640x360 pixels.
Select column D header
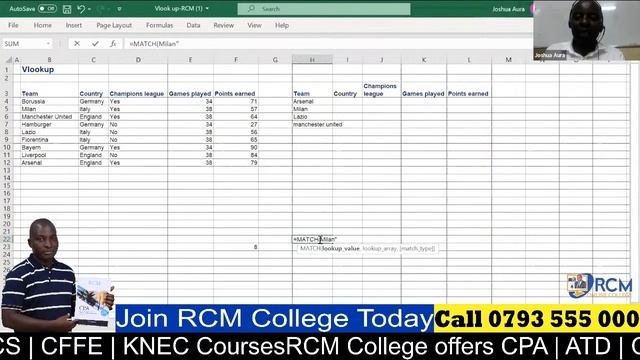point(138,60)
